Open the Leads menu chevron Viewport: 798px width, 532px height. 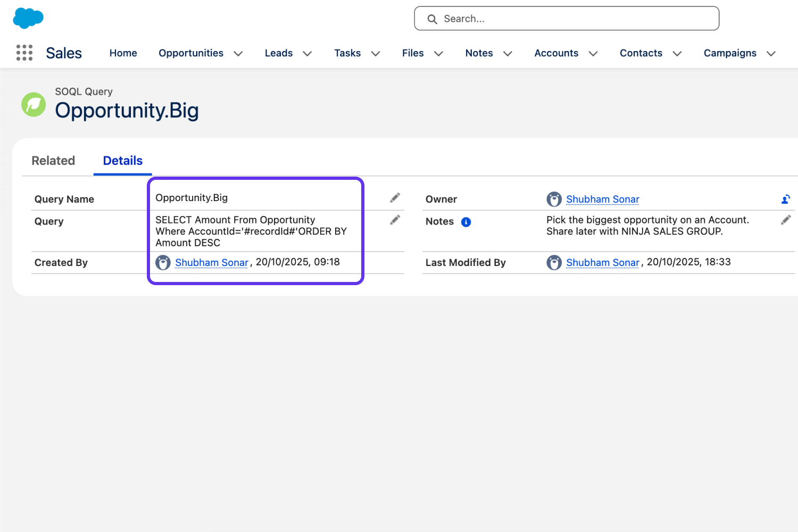(307, 53)
